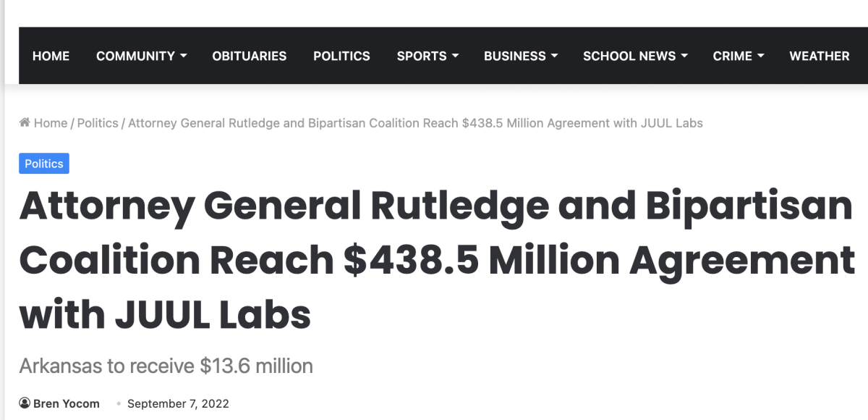
Task: Expand the BUSINESS dropdown caret
Action: [x=554, y=56]
